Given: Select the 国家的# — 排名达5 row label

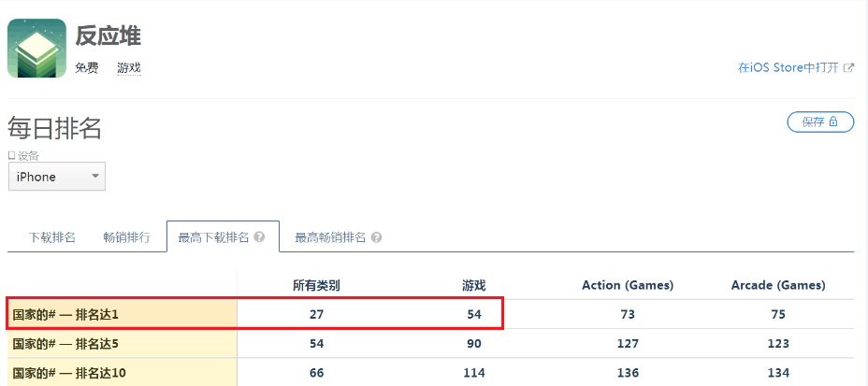Looking at the screenshot, I should point(65,343).
